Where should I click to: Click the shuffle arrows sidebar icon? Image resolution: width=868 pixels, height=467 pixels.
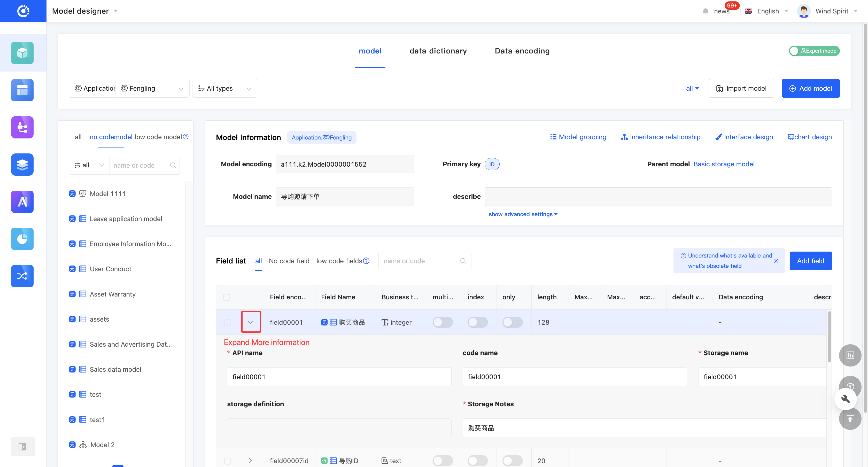(22, 276)
